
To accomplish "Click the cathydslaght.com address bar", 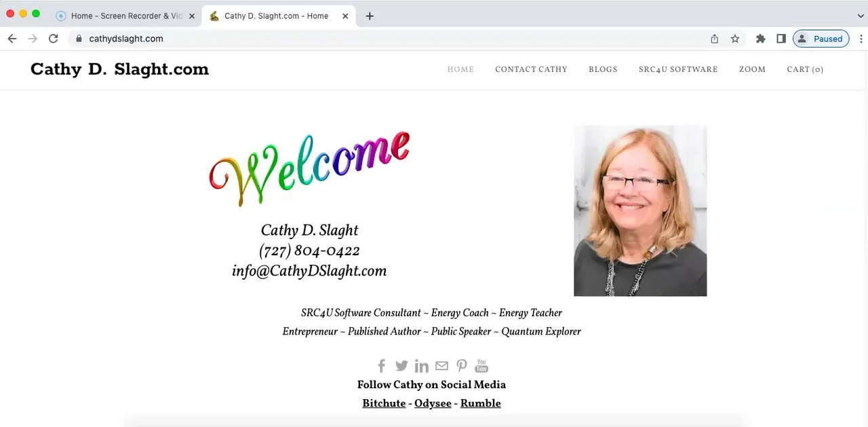I will [387, 39].
